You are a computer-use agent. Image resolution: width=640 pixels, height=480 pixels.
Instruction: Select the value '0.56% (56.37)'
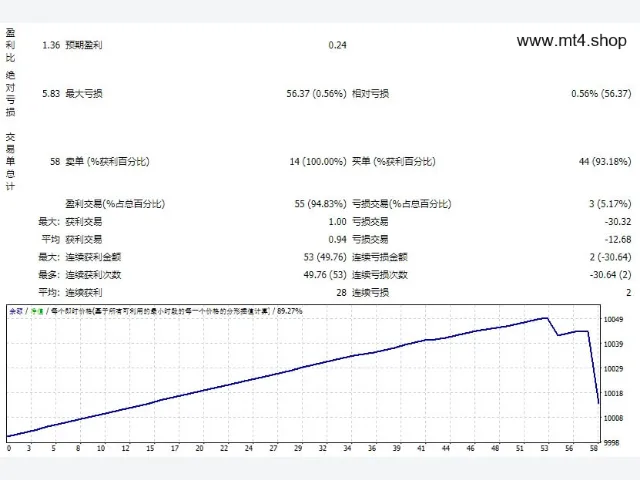(601, 93)
